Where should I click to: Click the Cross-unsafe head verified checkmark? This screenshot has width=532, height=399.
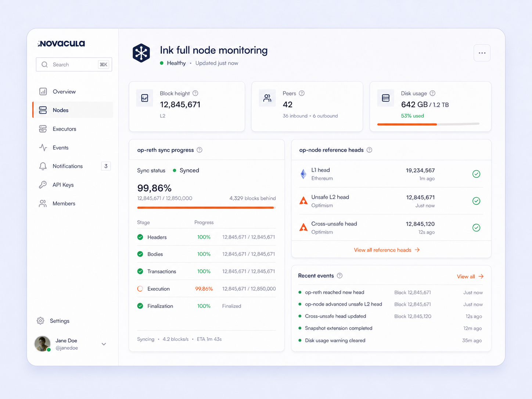tap(476, 227)
